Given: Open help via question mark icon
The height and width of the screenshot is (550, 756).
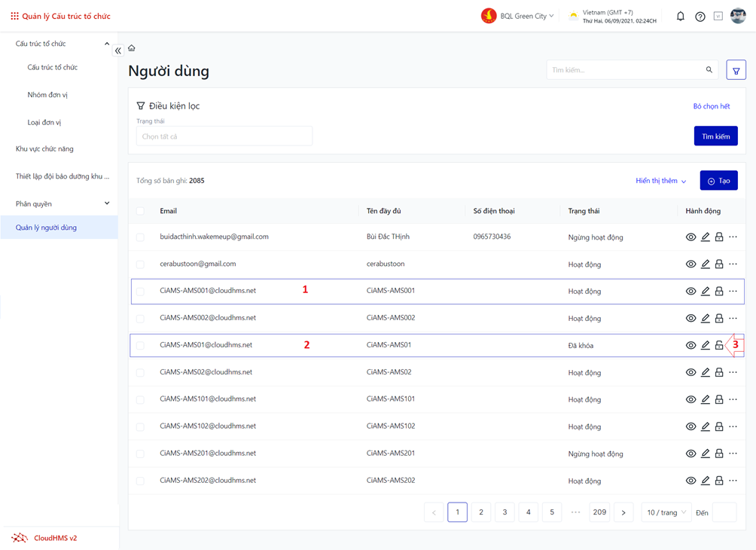Looking at the screenshot, I should pyautogui.click(x=700, y=17).
